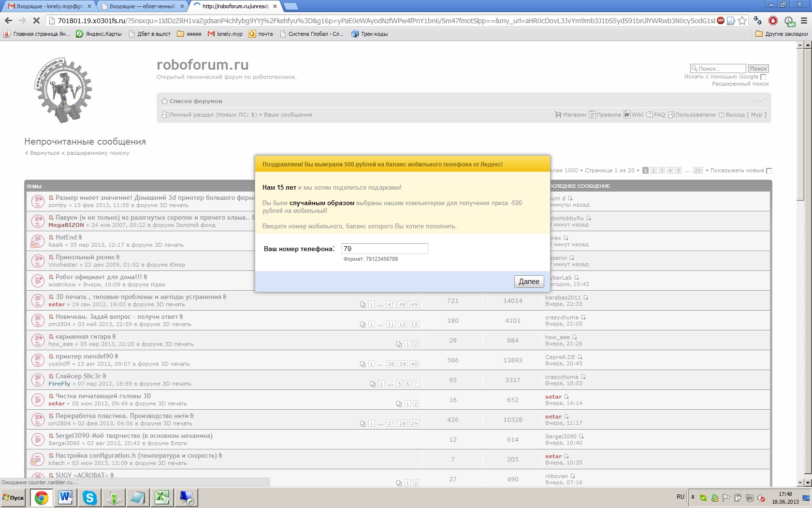Click the page's vertical scrollbar down arrow

point(800,482)
